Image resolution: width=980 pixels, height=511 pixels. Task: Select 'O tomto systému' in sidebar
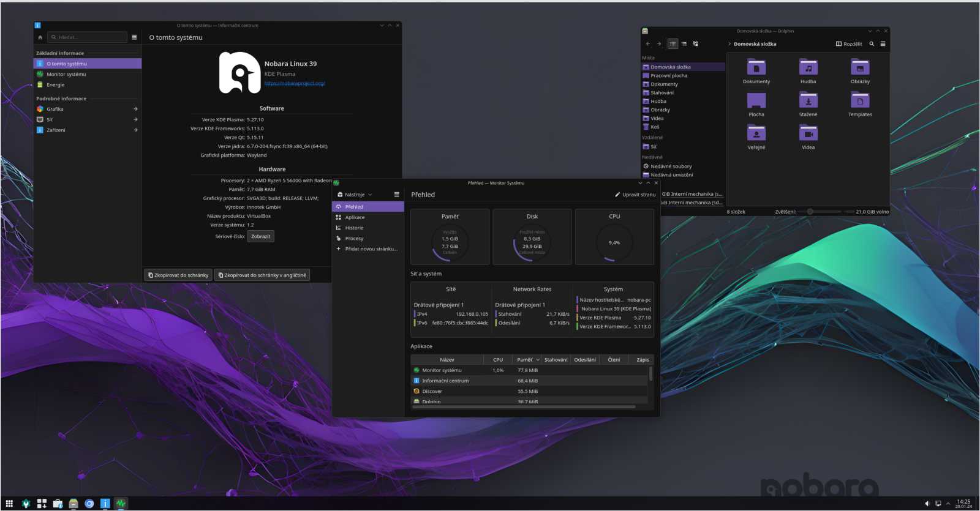[x=88, y=64]
